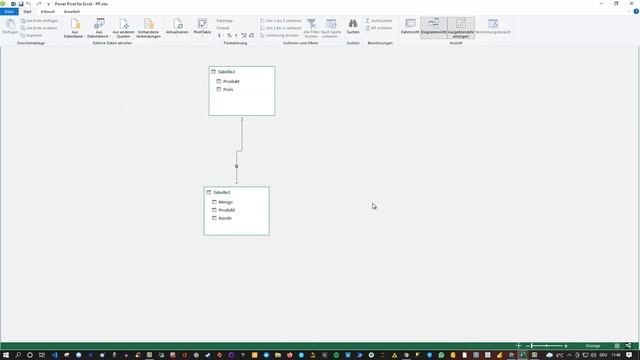The height and width of the screenshot is (360, 640).
Task: Click AutoSumme in Berechnungen
Action: [x=379, y=20]
